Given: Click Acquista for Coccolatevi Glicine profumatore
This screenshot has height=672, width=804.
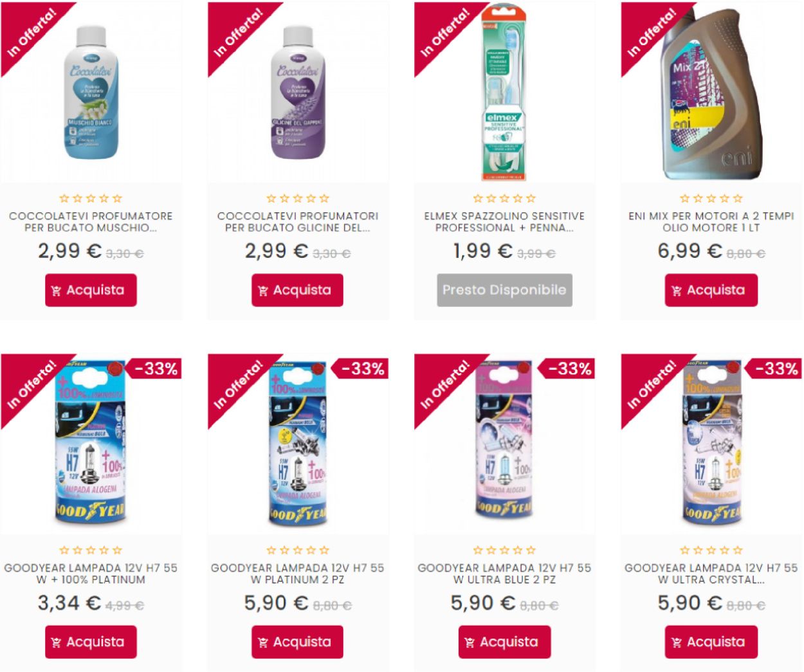Looking at the screenshot, I should point(297,290).
